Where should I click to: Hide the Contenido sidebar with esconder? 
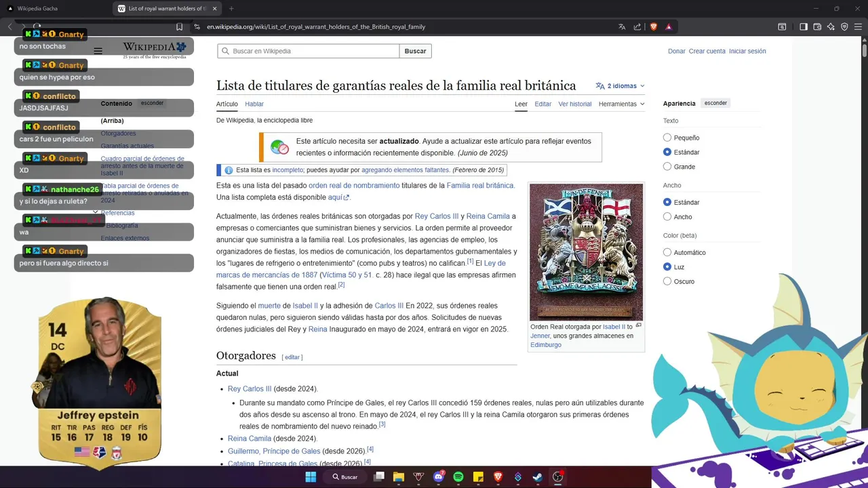pyautogui.click(x=153, y=103)
